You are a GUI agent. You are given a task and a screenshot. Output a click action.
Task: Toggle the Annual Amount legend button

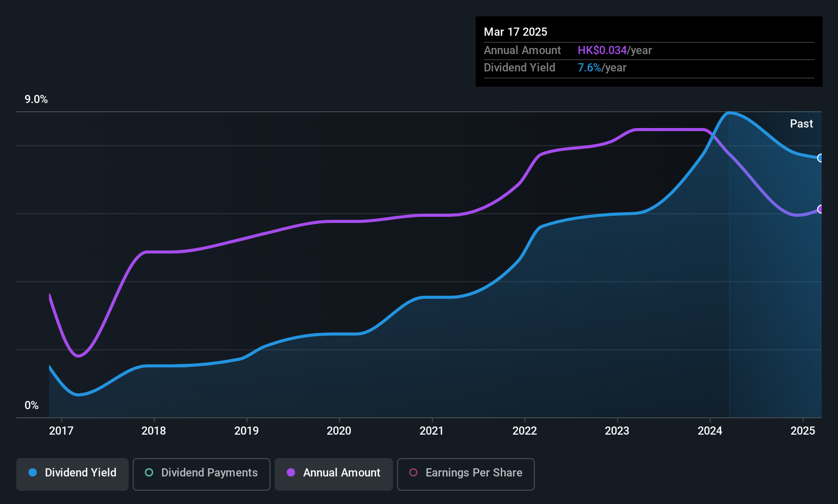coord(334,474)
